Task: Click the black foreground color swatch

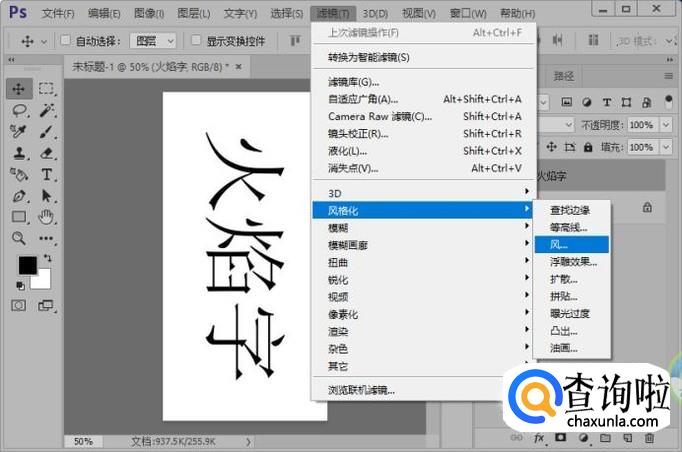Action: (x=27, y=265)
